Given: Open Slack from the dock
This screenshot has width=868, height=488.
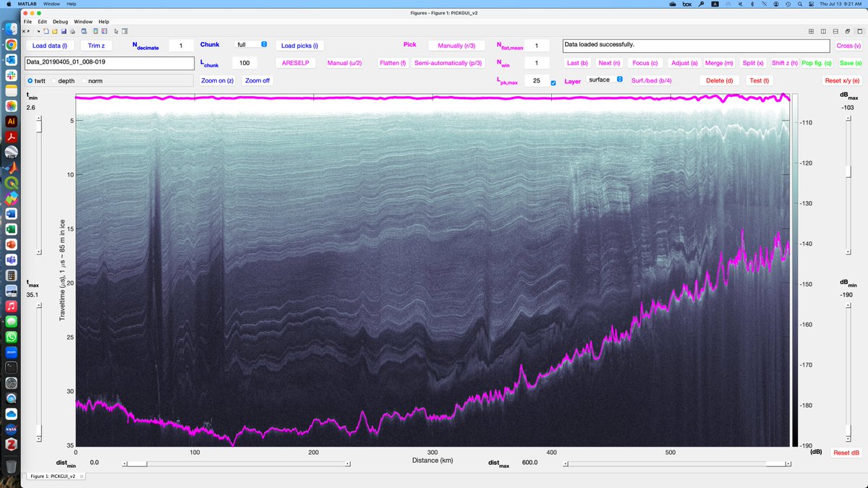Looking at the screenshot, I should [x=12, y=75].
